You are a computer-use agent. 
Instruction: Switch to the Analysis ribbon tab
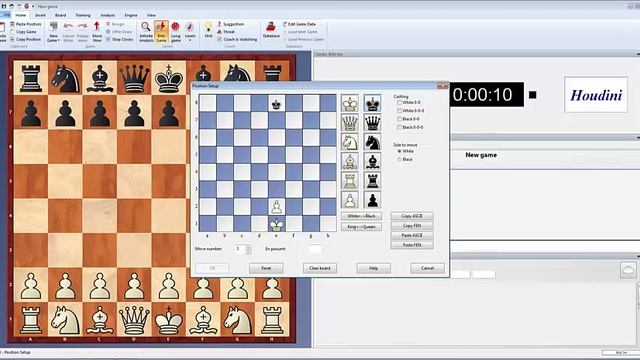tap(108, 15)
